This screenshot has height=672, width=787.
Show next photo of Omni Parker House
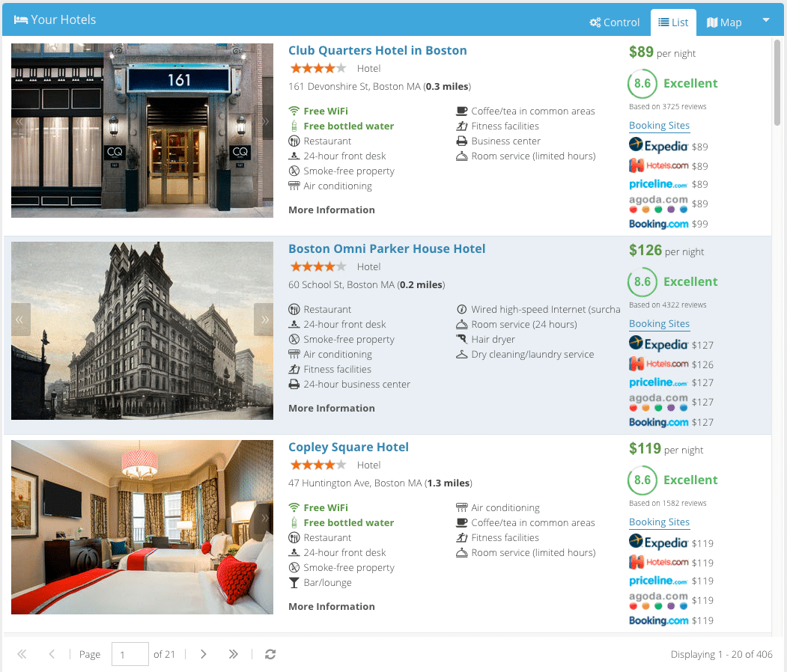pos(264,320)
